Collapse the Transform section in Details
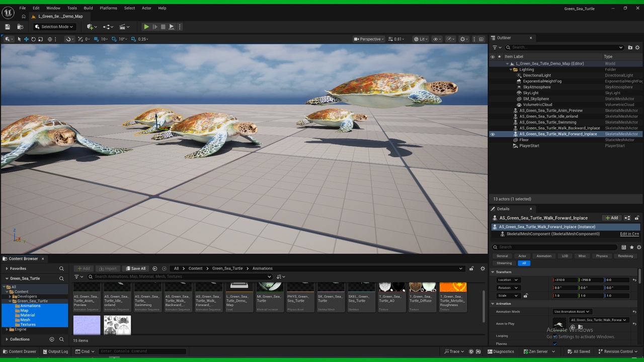The width and height of the screenshot is (644, 362). coord(493,272)
